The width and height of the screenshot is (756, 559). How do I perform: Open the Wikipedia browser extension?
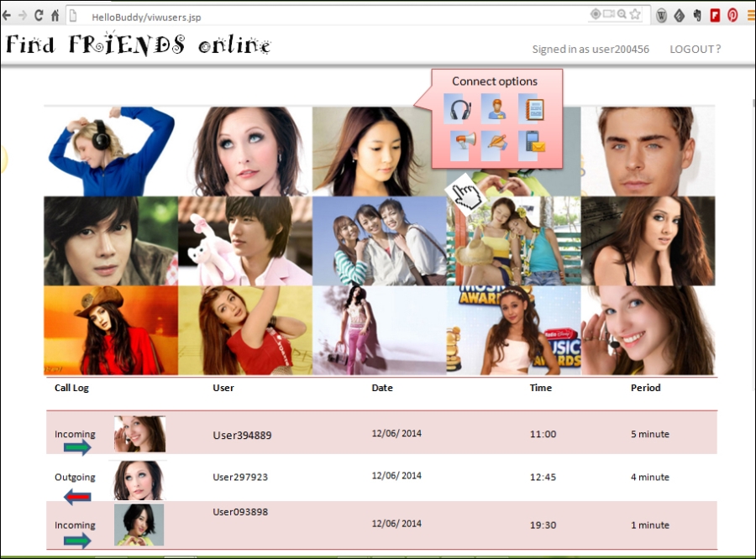point(661,14)
